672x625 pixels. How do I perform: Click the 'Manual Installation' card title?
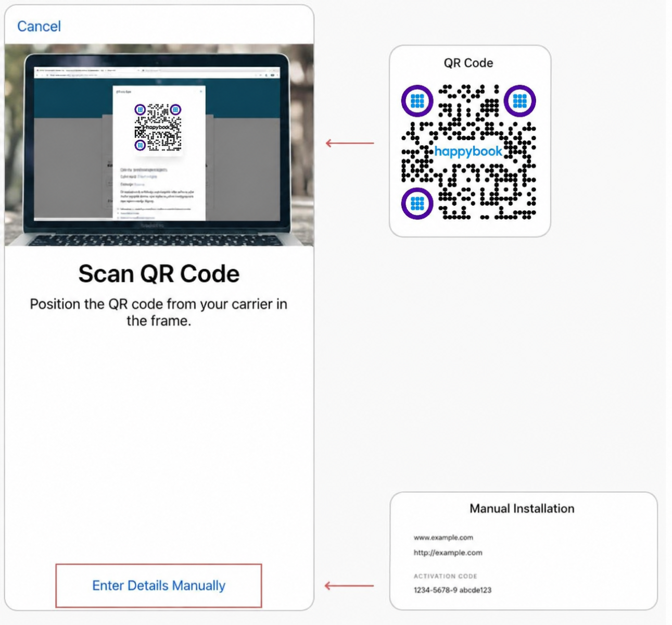click(522, 508)
